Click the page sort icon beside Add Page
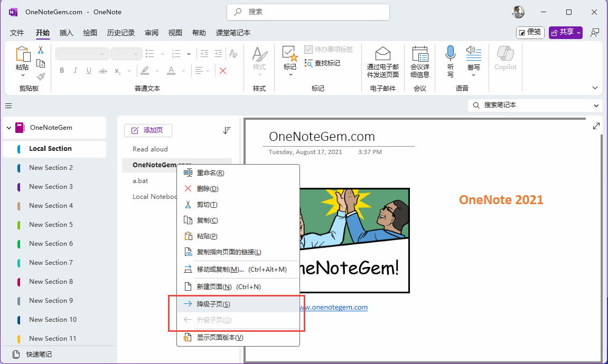Viewport: 608px width, 364px height. [x=227, y=130]
